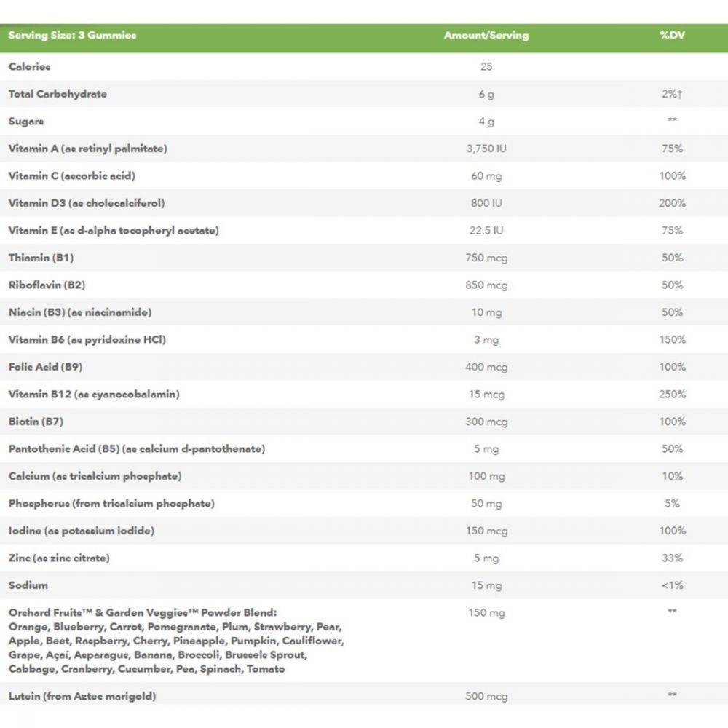
Task: Select the Amount/Serving column header
Action: (x=486, y=36)
